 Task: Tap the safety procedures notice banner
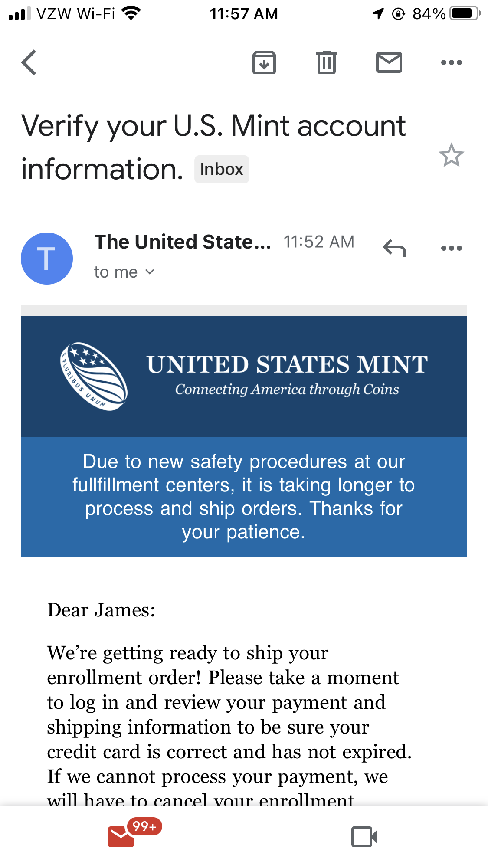coord(244,497)
